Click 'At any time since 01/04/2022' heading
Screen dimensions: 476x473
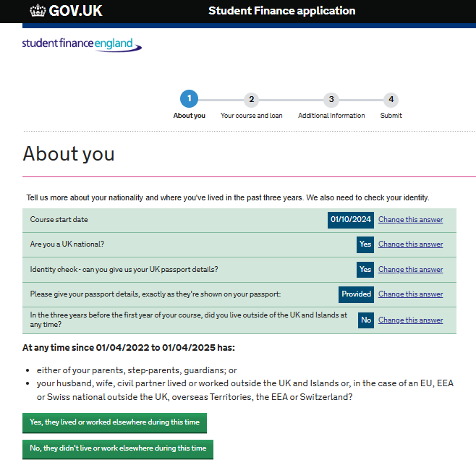(x=129, y=347)
